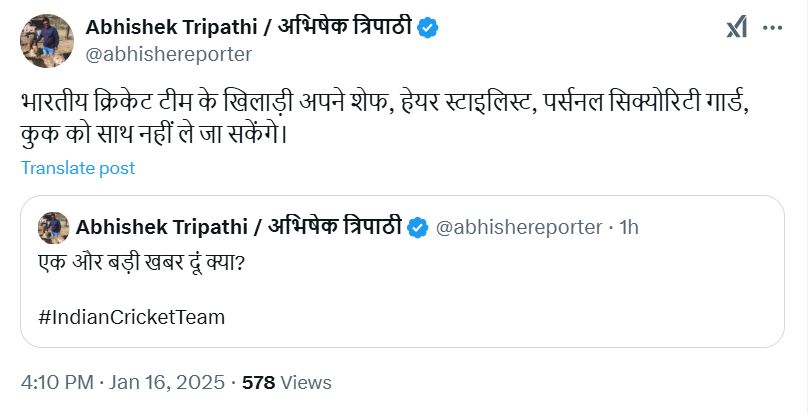Click the 4:10 PM post time
811x414 pixels.
click(58, 382)
